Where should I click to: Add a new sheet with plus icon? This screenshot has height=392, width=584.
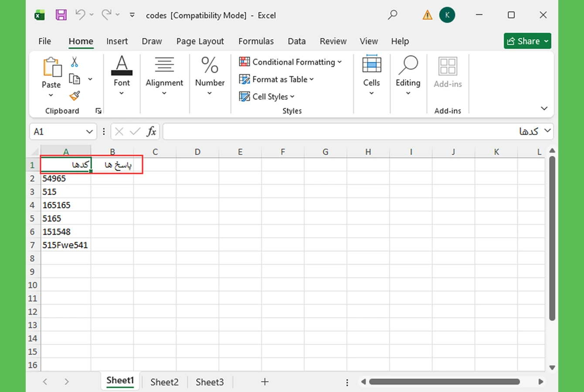(265, 382)
